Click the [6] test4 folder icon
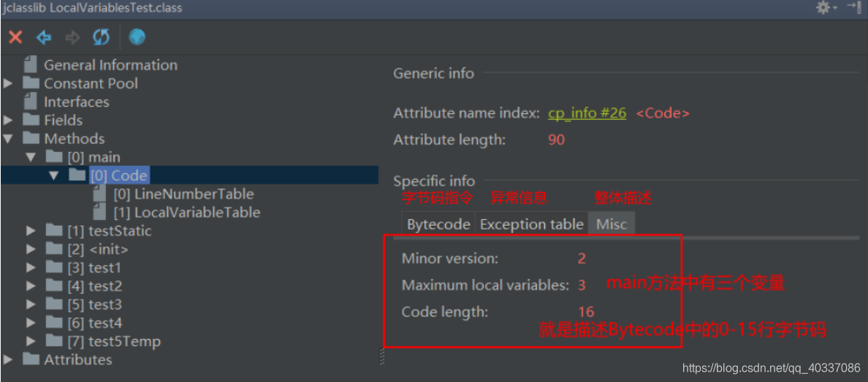Screen dimensions: 868x382 54,323
